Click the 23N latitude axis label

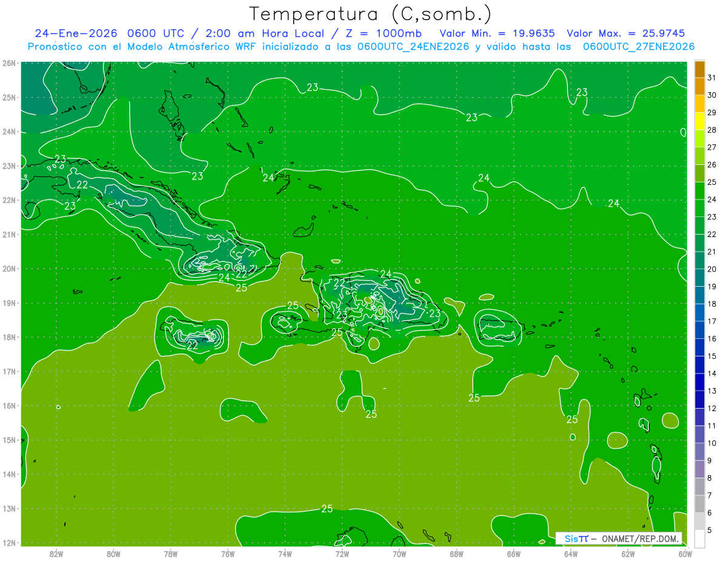click(8, 166)
